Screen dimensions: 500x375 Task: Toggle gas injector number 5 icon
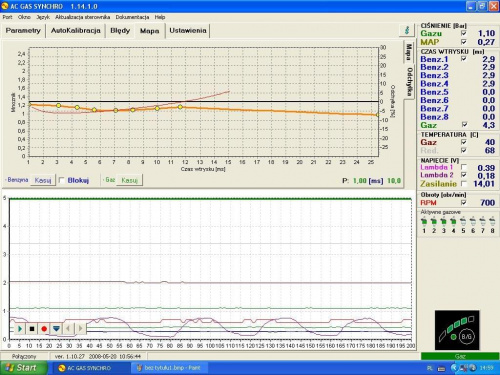[x=463, y=221]
